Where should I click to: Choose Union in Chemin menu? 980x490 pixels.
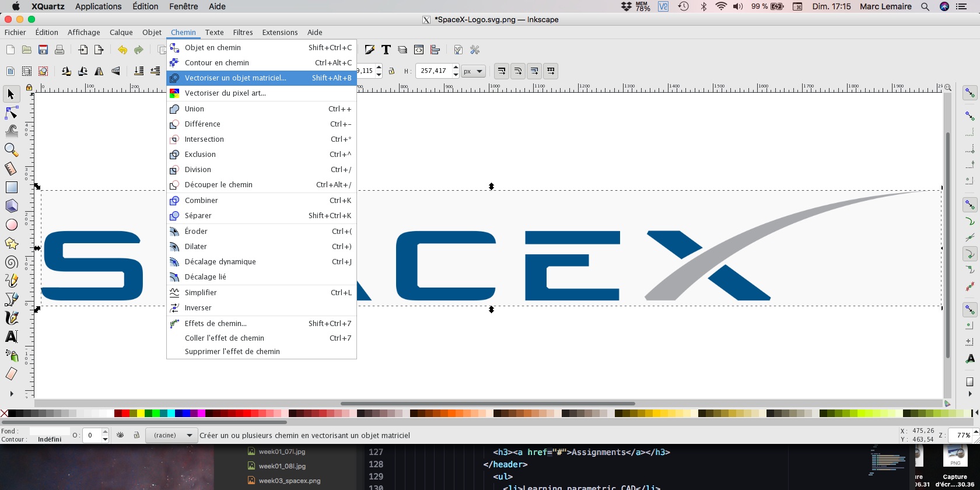(261, 108)
